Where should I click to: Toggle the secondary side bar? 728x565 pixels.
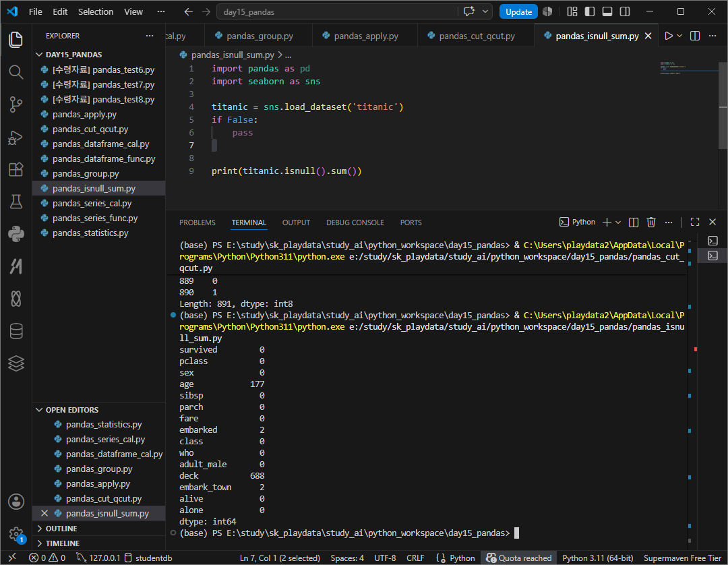point(625,11)
